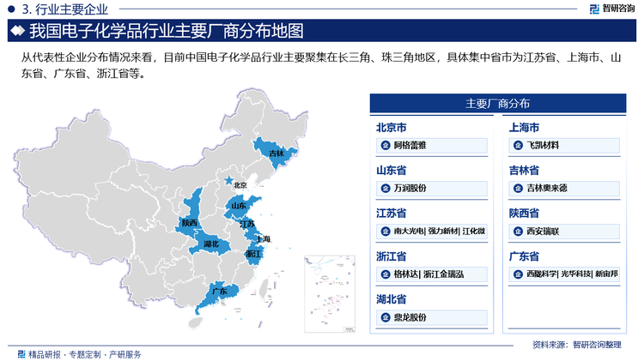Image resolution: width=644 pixels, height=361 pixels.
Task: Click the enterprise icon beside 万润股份
Action: pos(386,189)
